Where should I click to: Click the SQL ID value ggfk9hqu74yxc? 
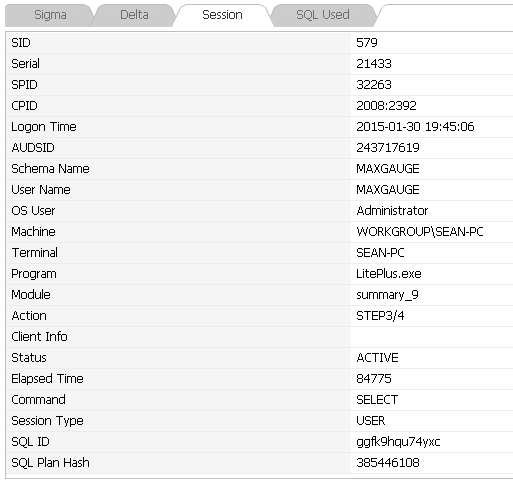pos(398,442)
